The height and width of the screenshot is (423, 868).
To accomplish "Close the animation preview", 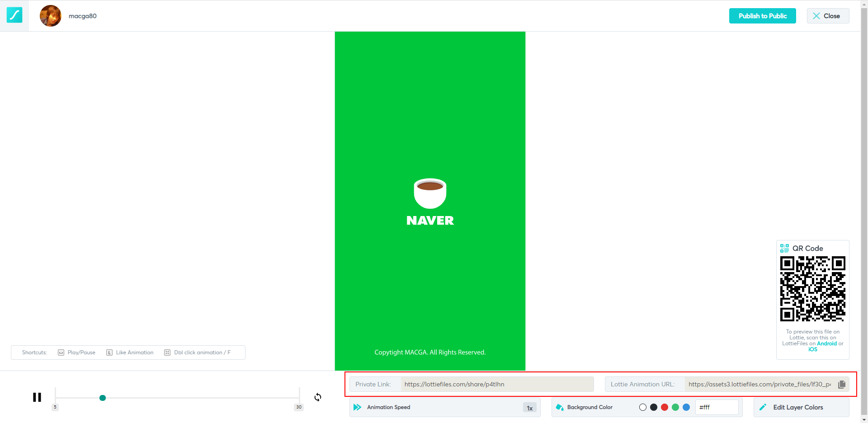I will 828,16.
